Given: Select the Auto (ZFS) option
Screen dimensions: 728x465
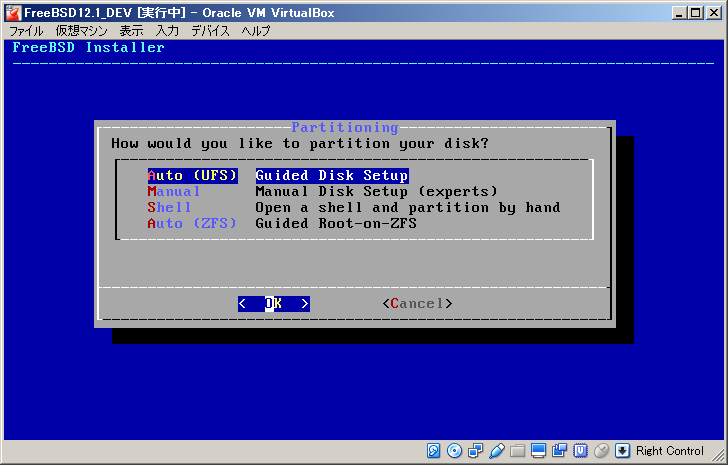Looking at the screenshot, I should 192,223.
